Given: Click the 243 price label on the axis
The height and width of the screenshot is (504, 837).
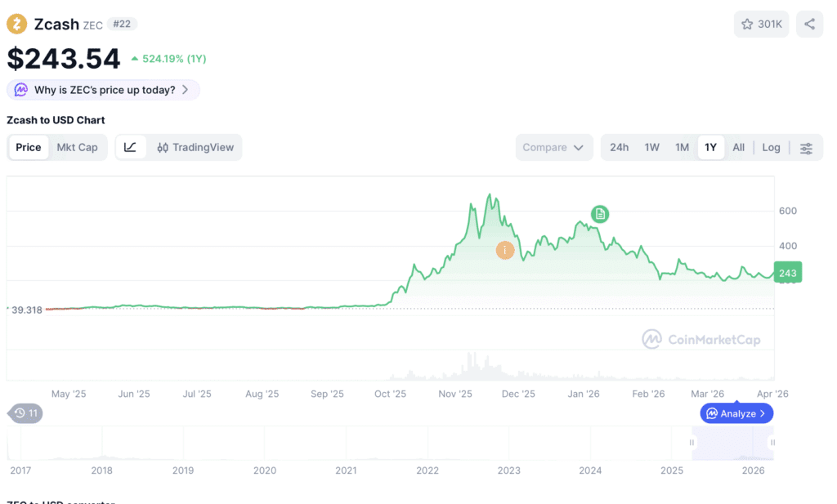Looking at the screenshot, I should tap(786, 272).
